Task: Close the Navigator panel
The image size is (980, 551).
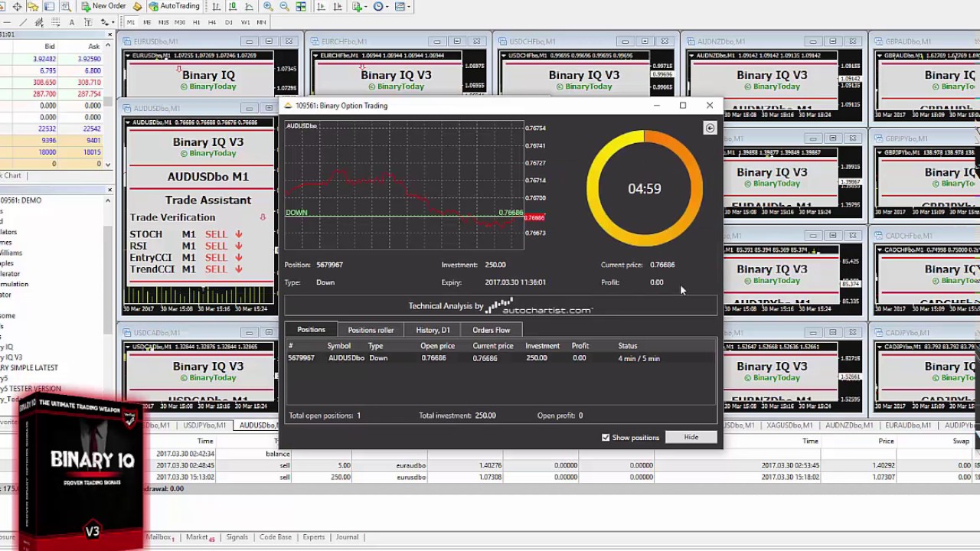Action: [x=109, y=190]
